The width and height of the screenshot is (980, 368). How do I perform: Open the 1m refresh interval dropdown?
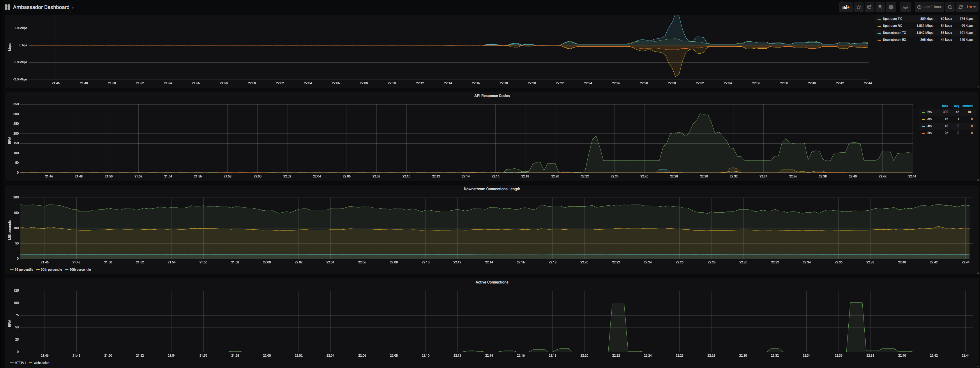point(971,7)
